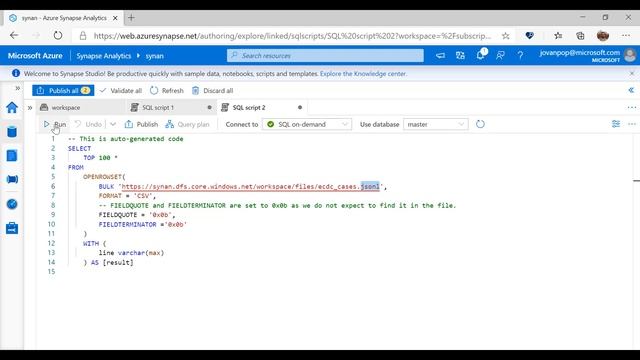Open the Integrate hub icon
The image size is (640, 360).
coord(12,179)
